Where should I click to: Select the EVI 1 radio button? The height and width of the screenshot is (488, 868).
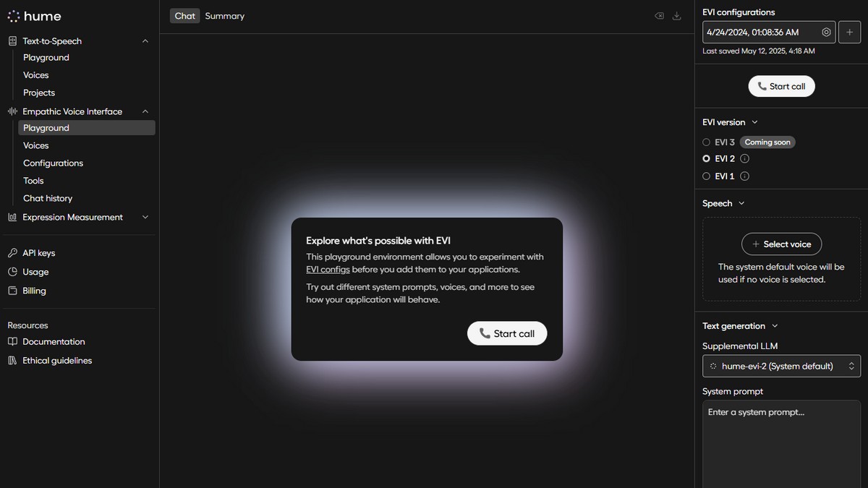[707, 176]
